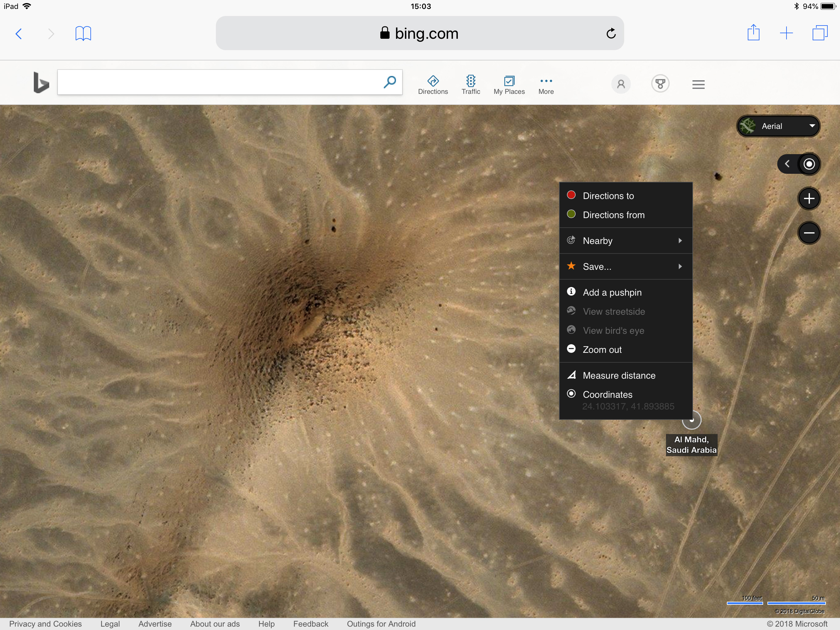Open the user account icon

point(620,84)
